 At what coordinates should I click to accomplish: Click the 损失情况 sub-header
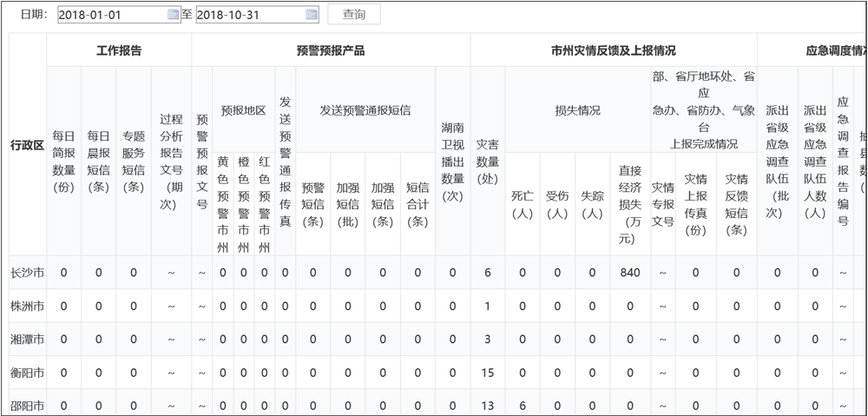pyautogui.click(x=577, y=110)
